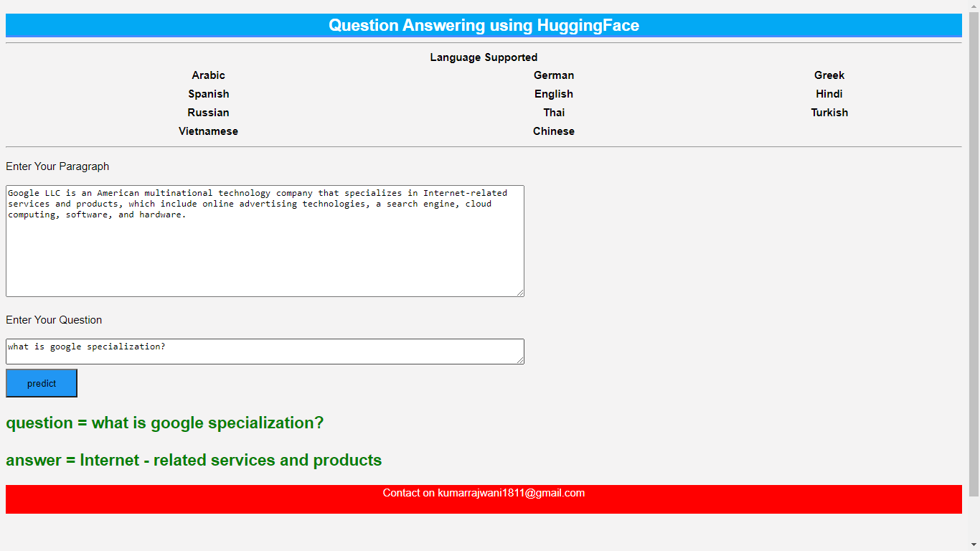Click the predict button

tap(42, 383)
